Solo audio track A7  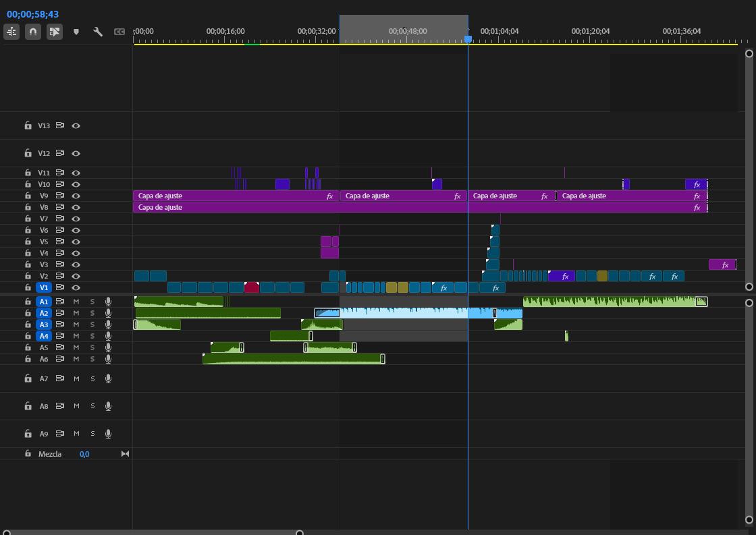92,379
